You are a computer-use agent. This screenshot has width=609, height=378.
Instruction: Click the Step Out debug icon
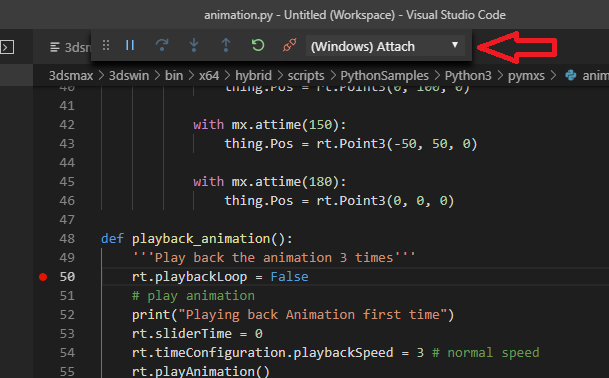226,45
